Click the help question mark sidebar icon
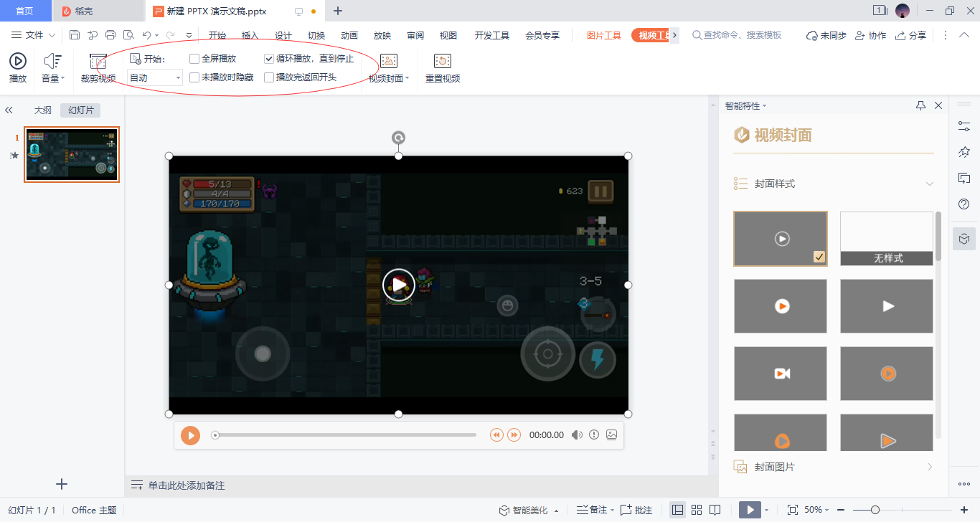 point(964,204)
